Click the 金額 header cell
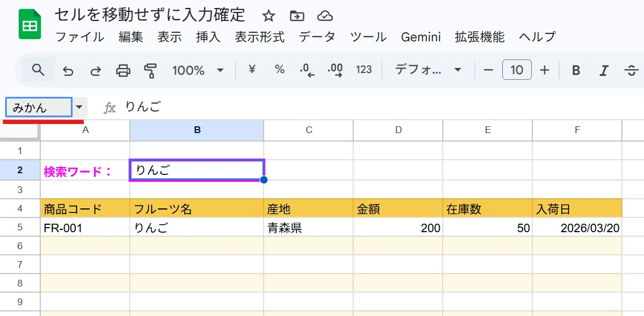644x316 pixels. click(398, 209)
